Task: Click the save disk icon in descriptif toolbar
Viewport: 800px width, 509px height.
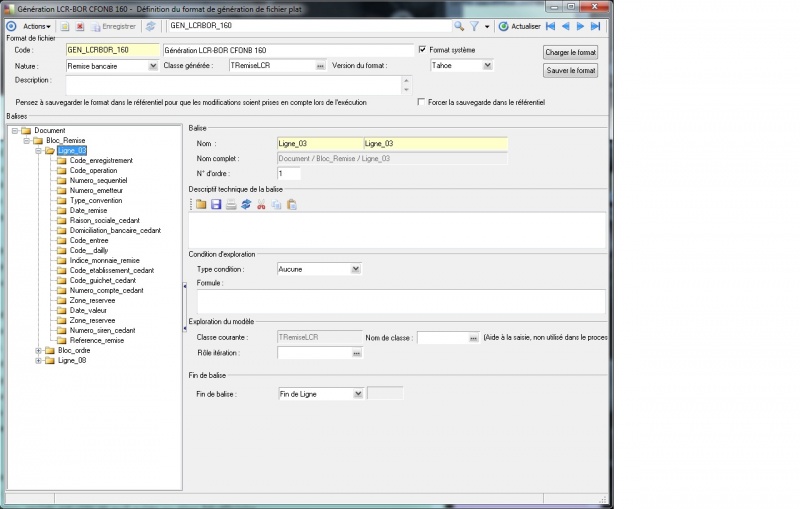Action: [x=216, y=205]
